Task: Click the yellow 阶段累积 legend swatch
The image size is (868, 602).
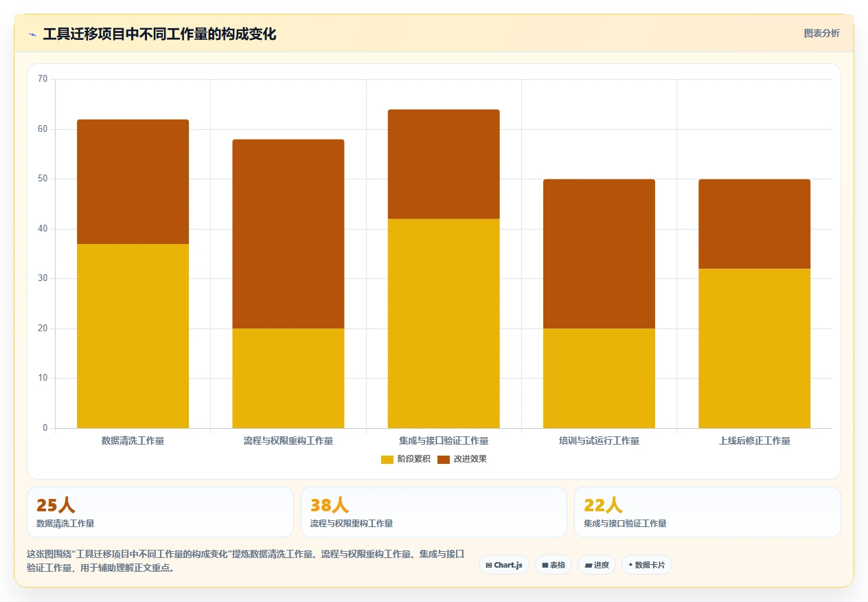Action: [387, 459]
